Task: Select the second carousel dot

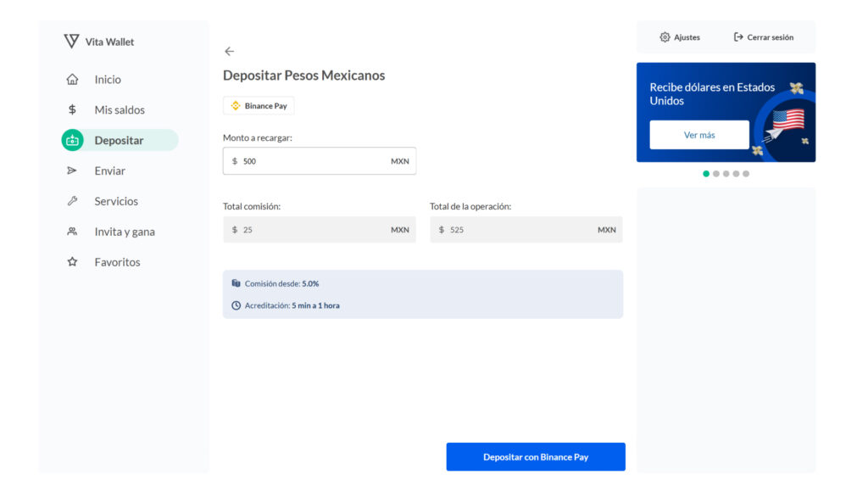Action: 716,174
